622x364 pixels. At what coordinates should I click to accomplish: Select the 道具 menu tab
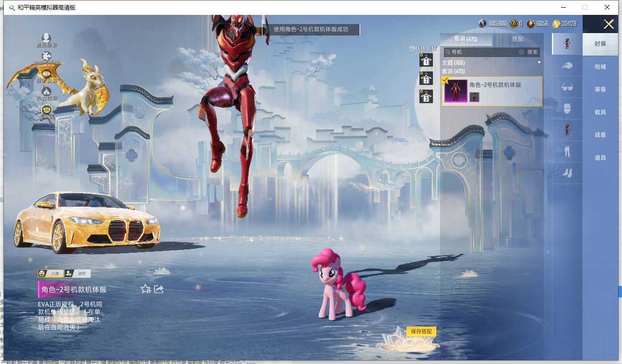pos(600,158)
